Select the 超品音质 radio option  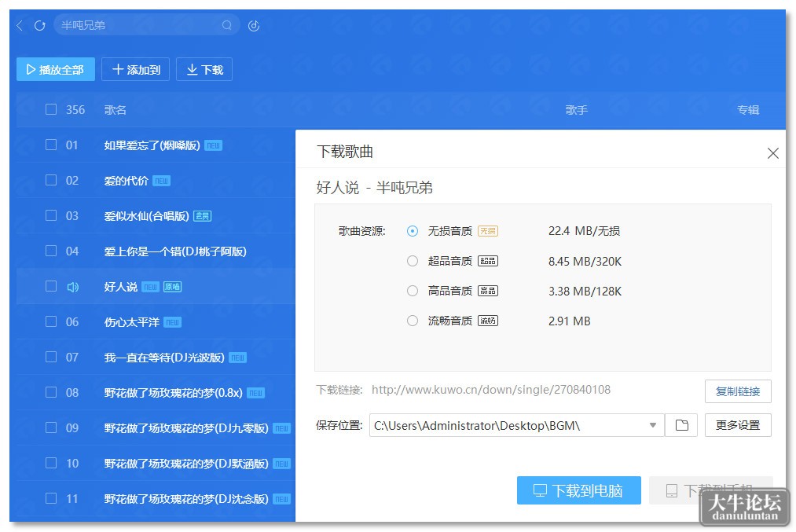click(x=413, y=261)
